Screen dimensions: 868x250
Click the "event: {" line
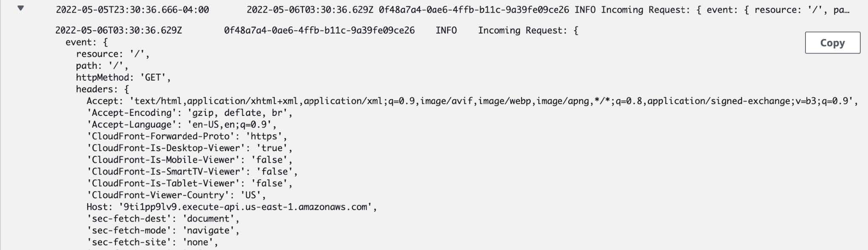(x=87, y=42)
